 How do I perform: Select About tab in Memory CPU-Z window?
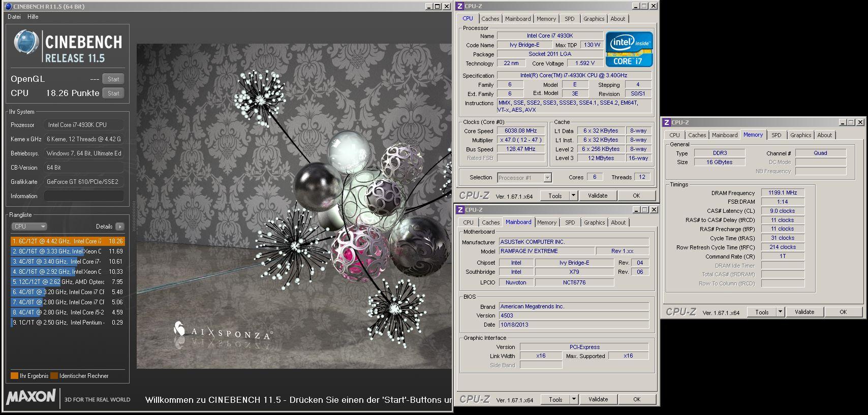[x=824, y=135]
